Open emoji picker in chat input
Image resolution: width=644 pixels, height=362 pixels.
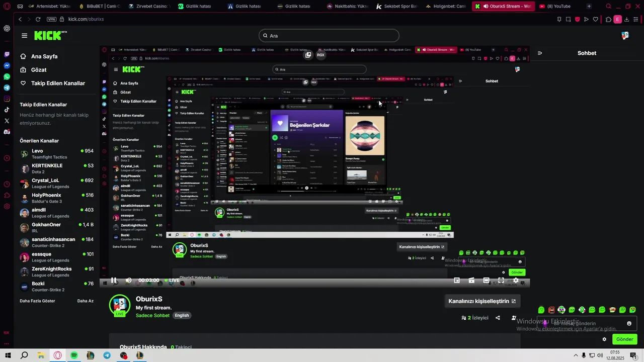point(629,323)
